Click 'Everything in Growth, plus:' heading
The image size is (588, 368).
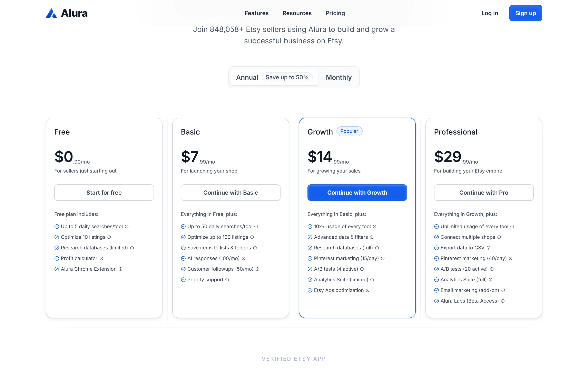pos(465,214)
